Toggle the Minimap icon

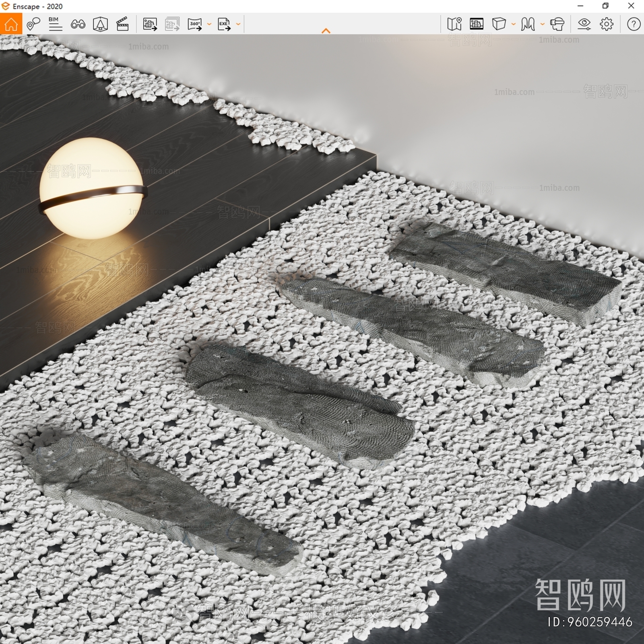point(454,24)
